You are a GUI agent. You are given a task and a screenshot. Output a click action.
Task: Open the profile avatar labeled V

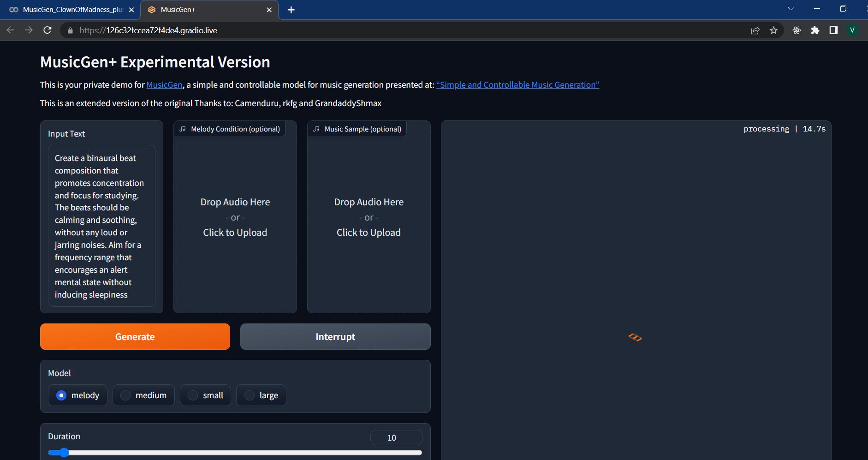(x=852, y=30)
